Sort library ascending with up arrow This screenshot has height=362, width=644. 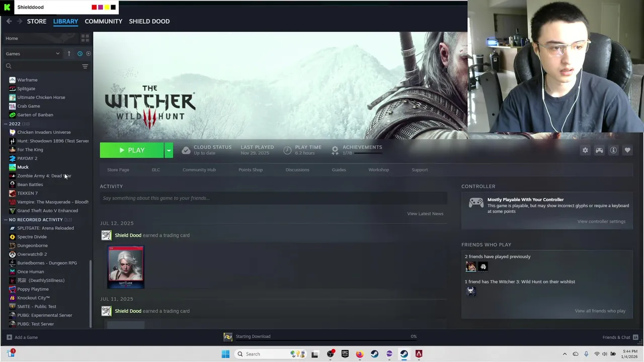[69, 53]
